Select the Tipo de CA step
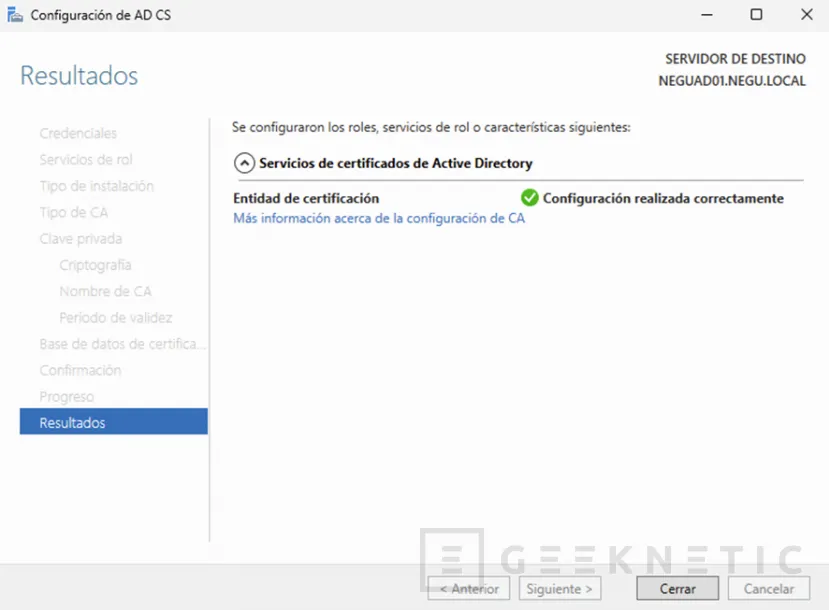829x610 pixels. pyautogui.click(x=73, y=212)
